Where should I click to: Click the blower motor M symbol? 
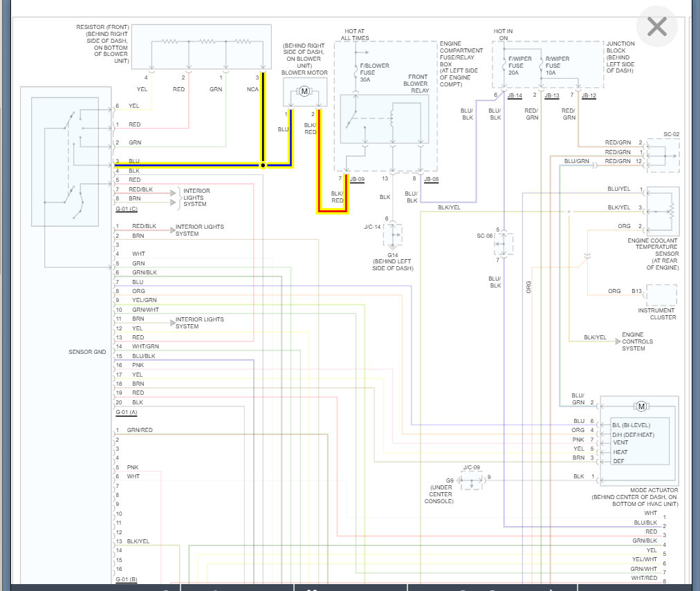click(x=304, y=91)
